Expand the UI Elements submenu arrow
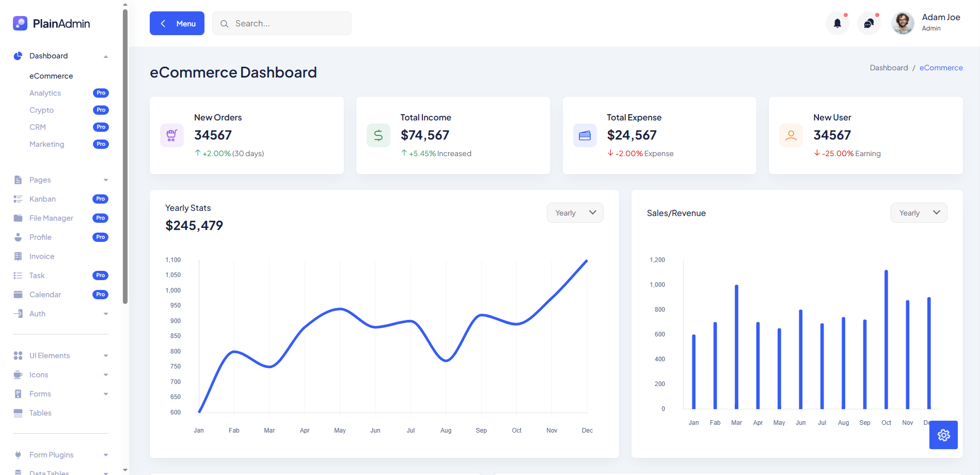Viewport: 980px width, 475px height. click(106, 356)
